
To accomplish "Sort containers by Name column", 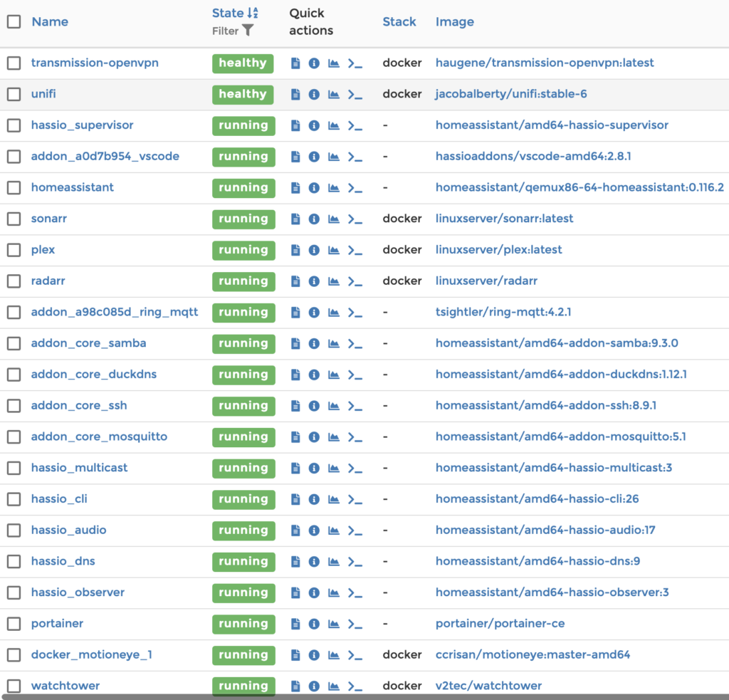I will coord(50,22).
